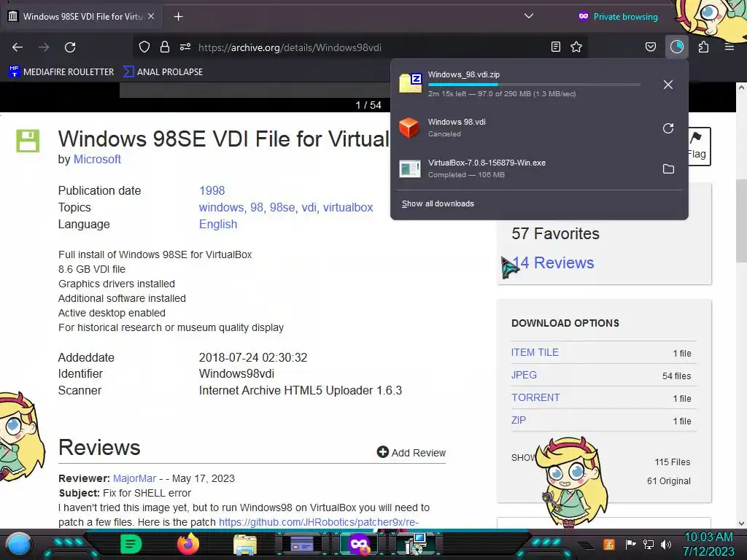Screen dimensions: 747x560
Task: Open the English language link
Action: click(x=217, y=225)
